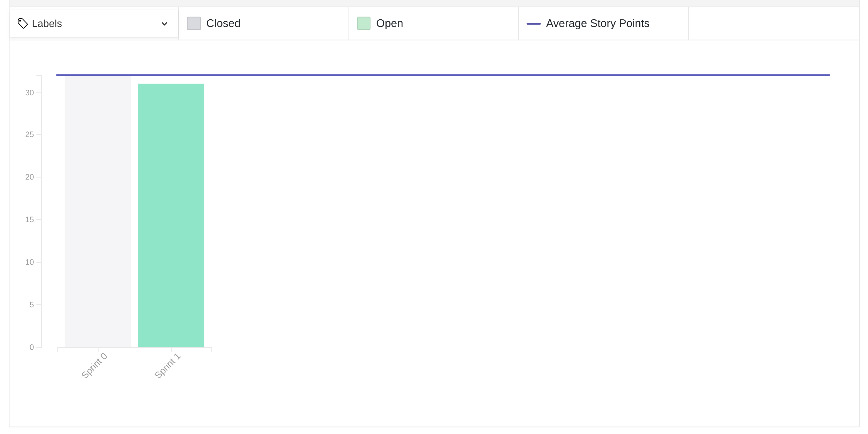The height and width of the screenshot is (434, 868).
Task: Click the 30 y-axis value
Action: (x=30, y=93)
